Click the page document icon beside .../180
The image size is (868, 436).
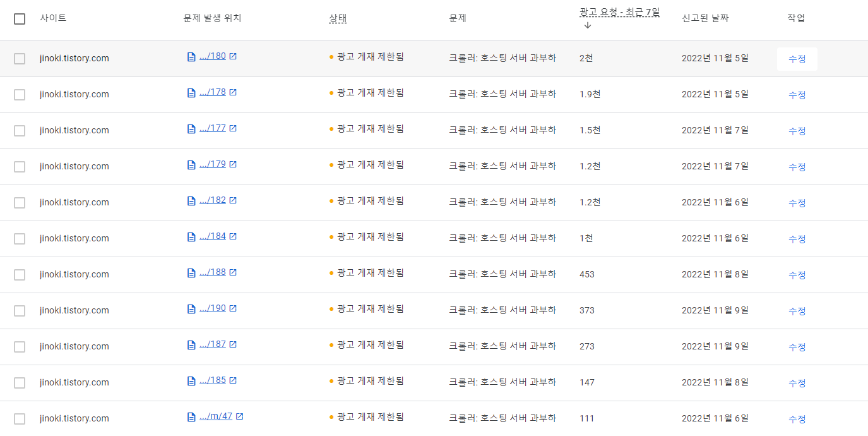pyautogui.click(x=191, y=57)
